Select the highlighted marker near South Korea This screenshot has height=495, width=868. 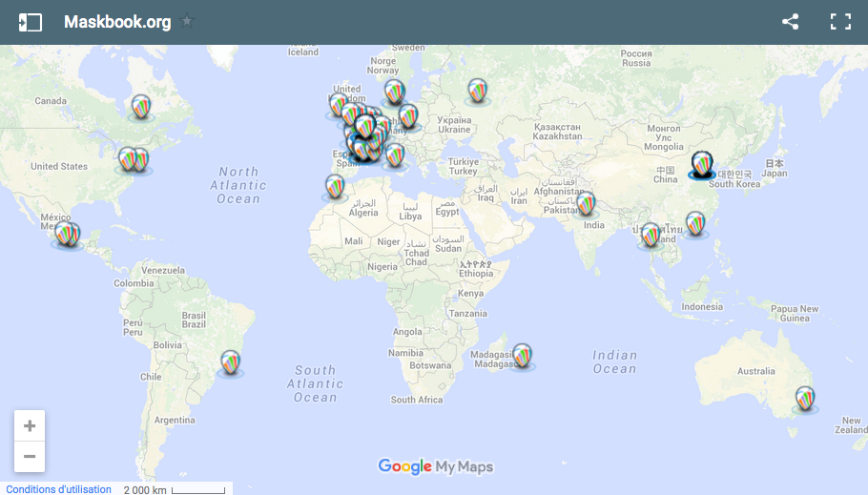[702, 164]
